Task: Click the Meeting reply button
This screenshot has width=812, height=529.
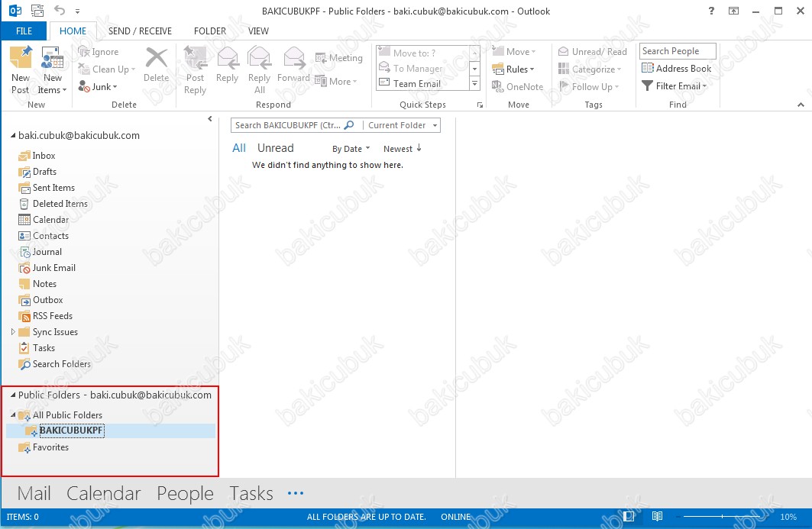Action: [338, 58]
